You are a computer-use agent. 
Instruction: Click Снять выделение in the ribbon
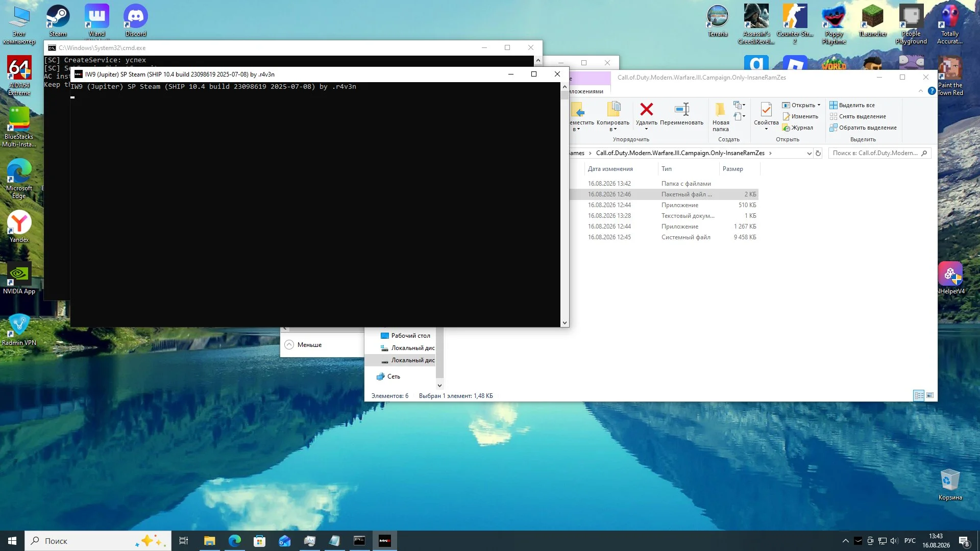857,116
